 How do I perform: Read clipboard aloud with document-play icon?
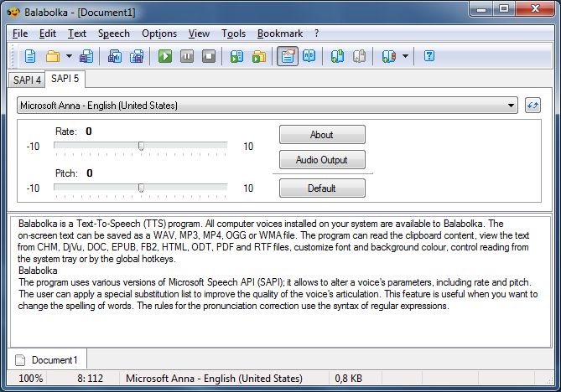(x=236, y=56)
